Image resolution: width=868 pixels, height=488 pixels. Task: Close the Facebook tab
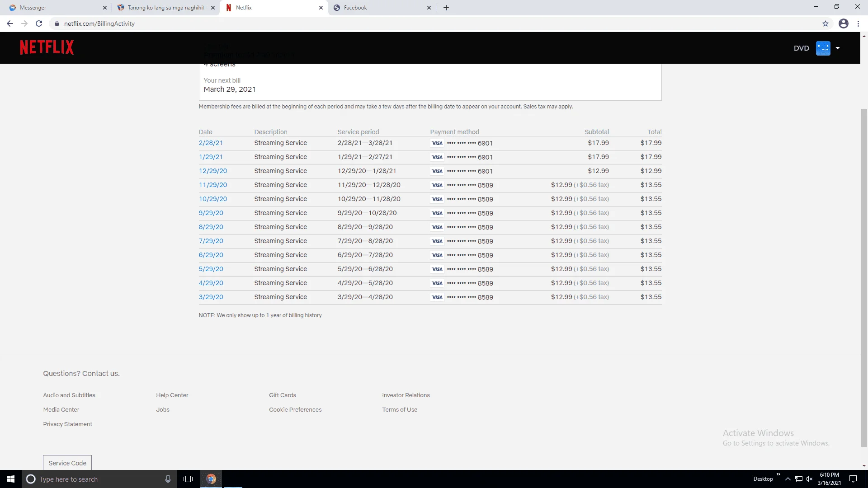click(x=429, y=8)
